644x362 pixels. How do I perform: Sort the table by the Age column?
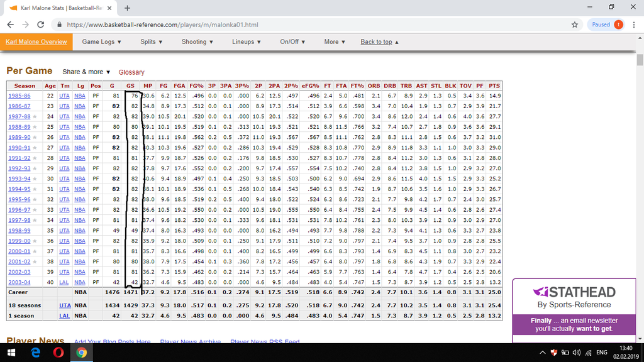click(x=50, y=85)
